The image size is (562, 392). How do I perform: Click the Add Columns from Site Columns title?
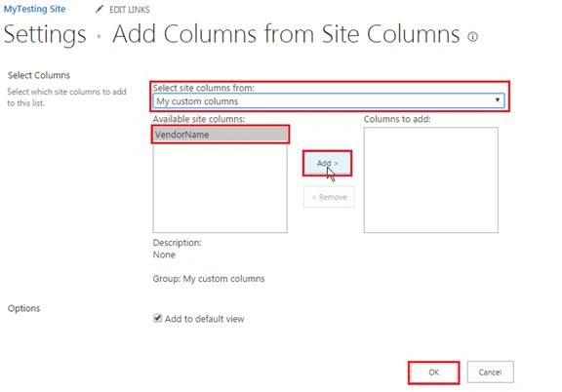pos(286,34)
